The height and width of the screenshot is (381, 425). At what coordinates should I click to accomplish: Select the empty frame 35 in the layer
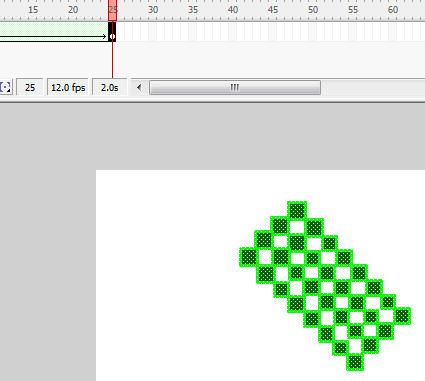point(193,32)
